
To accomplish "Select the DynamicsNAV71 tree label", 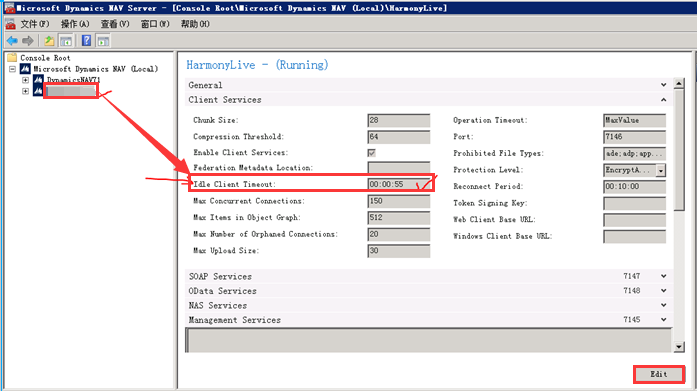I will tap(74, 80).
